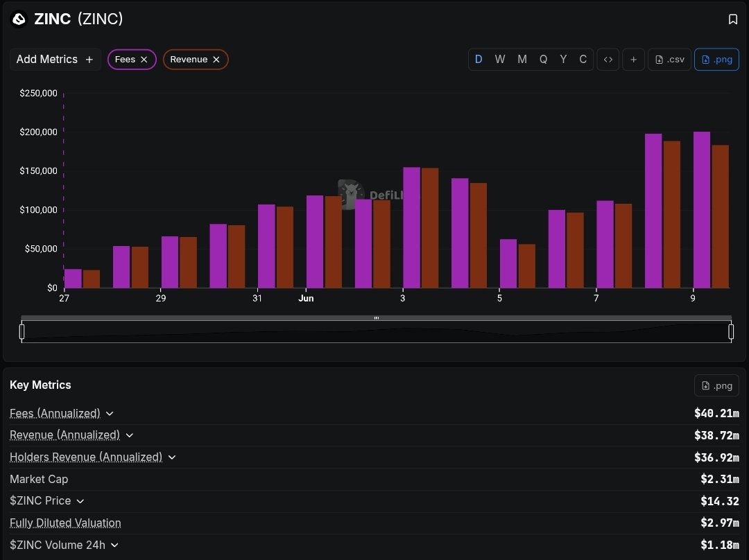Bookmark the ZINC protocol
Viewport: 749px width, 560px height.
[x=733, y=19]
